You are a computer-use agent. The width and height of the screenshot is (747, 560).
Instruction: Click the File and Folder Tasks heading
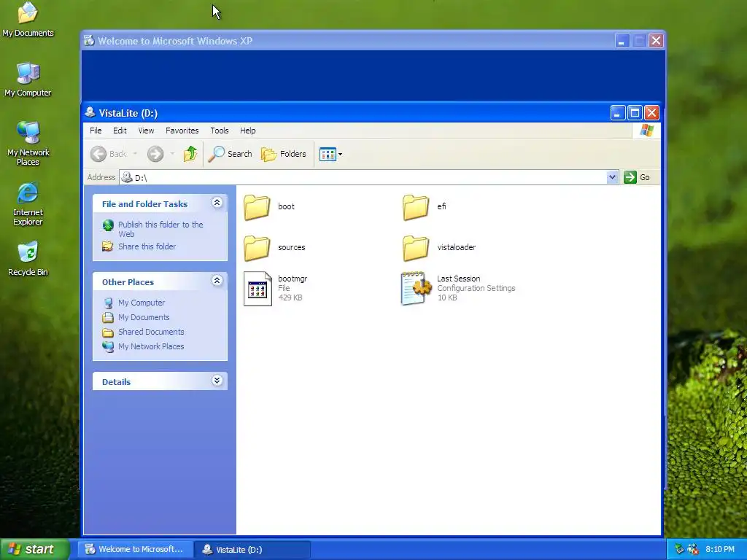(145, 204)
